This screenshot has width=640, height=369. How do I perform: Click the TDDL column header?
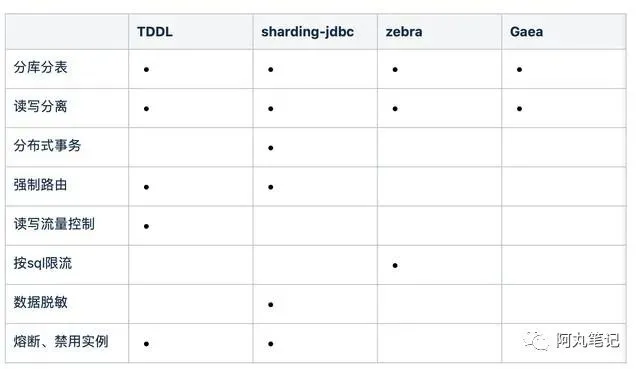pyautogui.click(x=155, y=32)
